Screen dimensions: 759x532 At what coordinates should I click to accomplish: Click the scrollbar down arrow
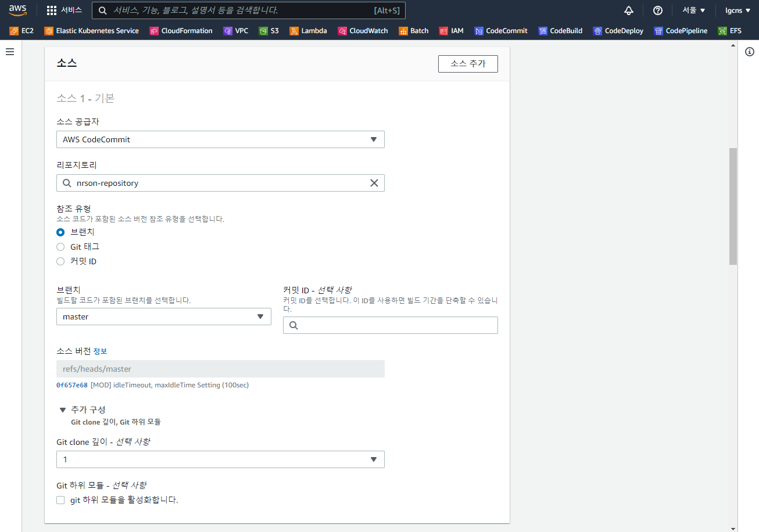click(x=733, y=528)
